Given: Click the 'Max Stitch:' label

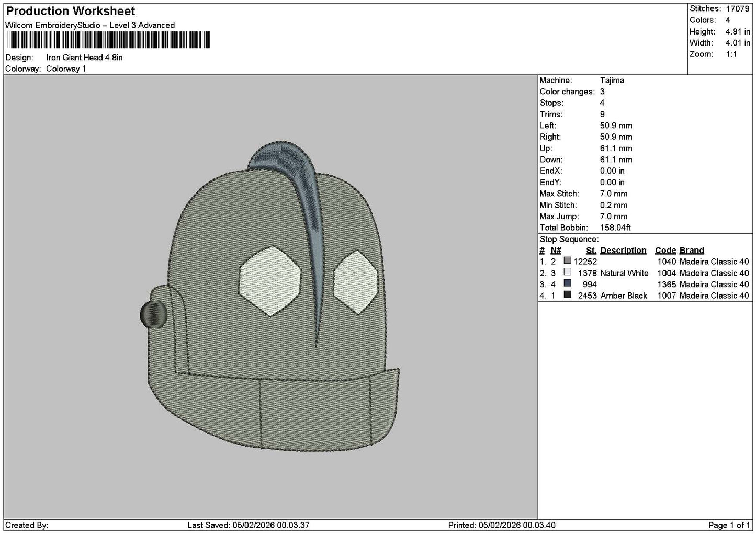Looking at the screenshot, I should pos(558,194).
